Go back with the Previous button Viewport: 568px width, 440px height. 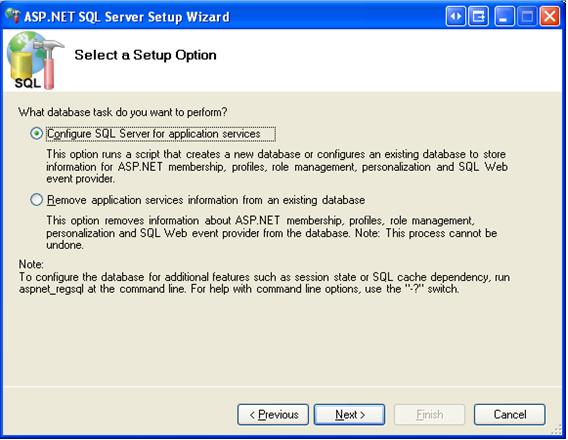coord(273,415)
